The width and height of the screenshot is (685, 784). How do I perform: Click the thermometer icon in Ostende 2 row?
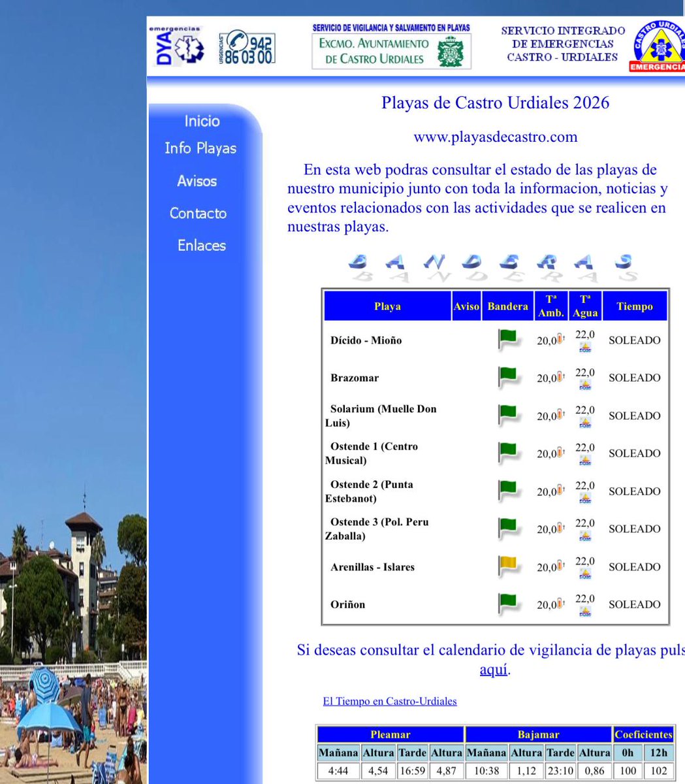(x=560, y=491)
